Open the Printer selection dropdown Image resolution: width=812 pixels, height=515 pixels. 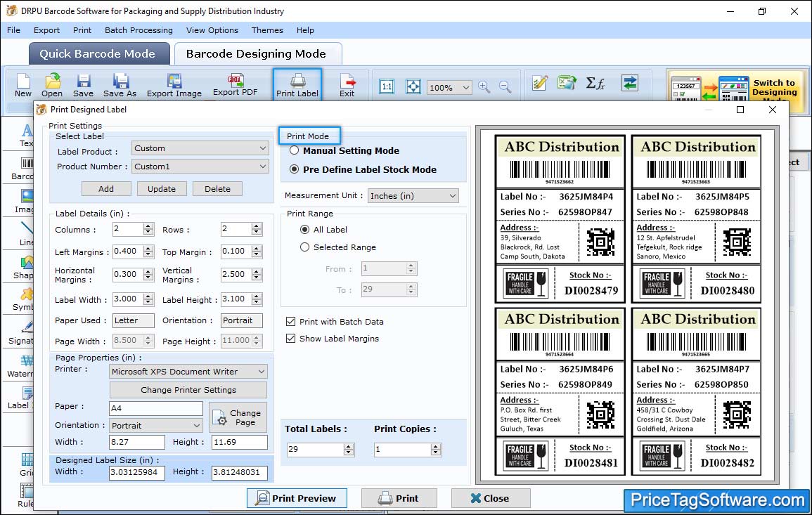point(188,371)
